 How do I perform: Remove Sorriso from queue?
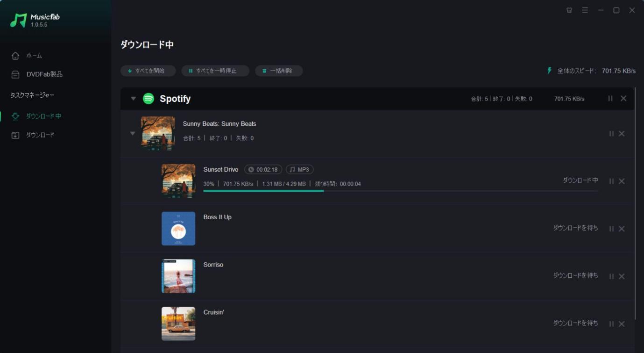(x=622, y=276)
